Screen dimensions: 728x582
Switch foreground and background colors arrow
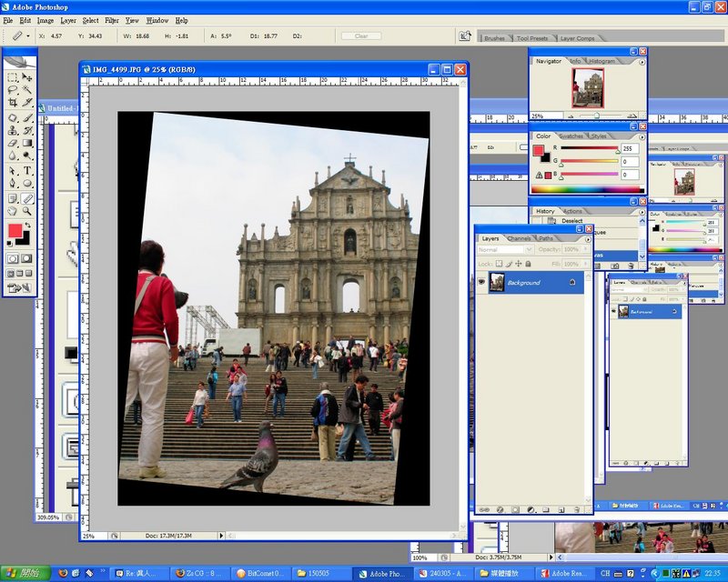pyautogui.click(x=28, y=225)
